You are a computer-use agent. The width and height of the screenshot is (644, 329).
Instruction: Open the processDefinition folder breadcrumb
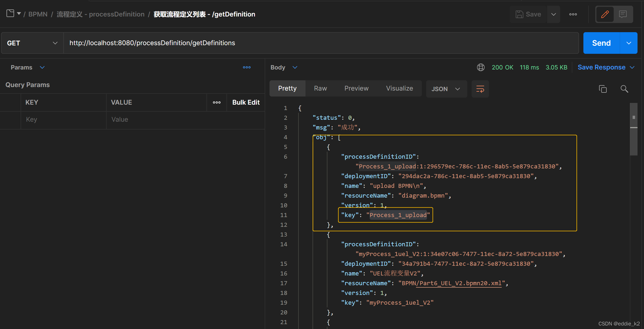(x=100, y=14)
